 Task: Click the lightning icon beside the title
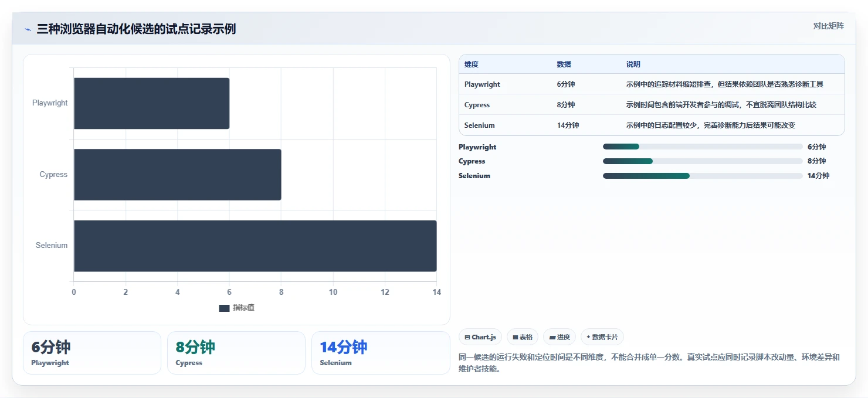[28, 29]
